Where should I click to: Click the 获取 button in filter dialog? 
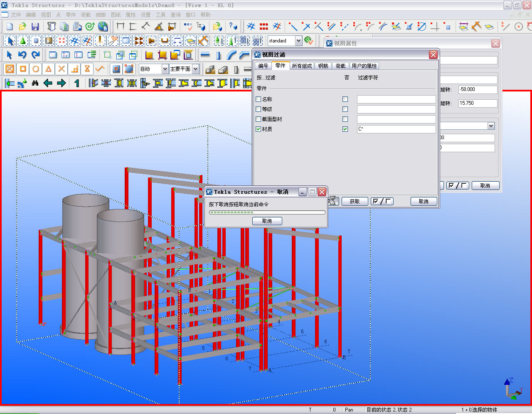coord(355,202)
